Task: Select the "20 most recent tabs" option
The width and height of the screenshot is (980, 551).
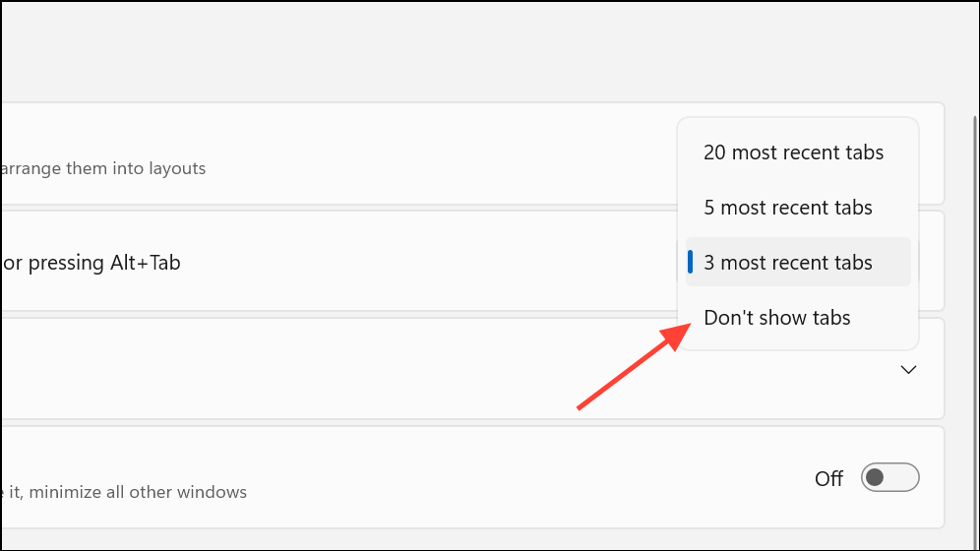Action: 793,153
